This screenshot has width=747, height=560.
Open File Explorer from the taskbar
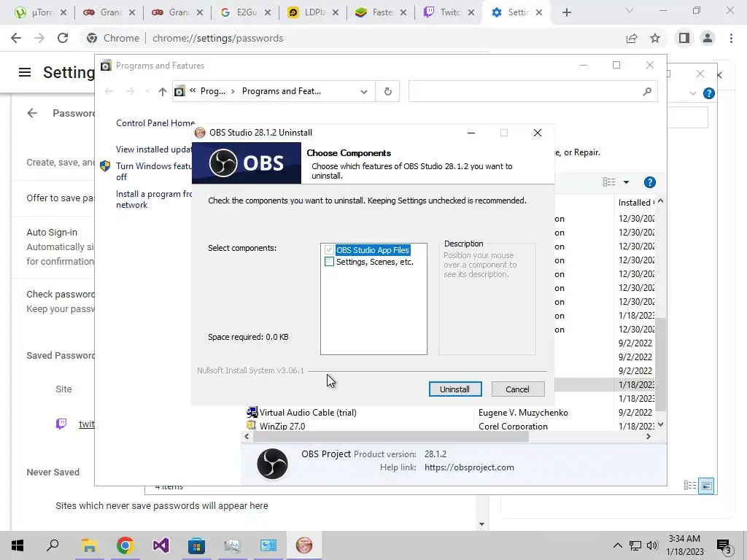[89, 545]
